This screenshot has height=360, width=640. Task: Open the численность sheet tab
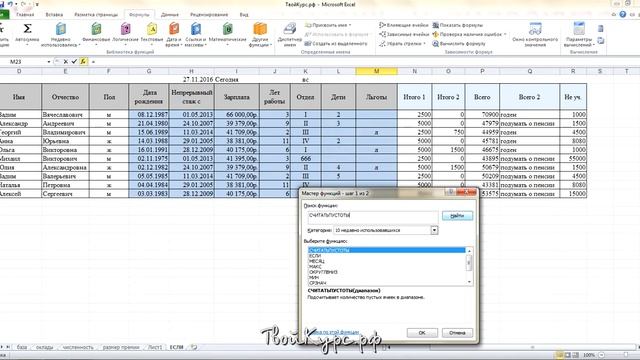[x=78, y=347]
